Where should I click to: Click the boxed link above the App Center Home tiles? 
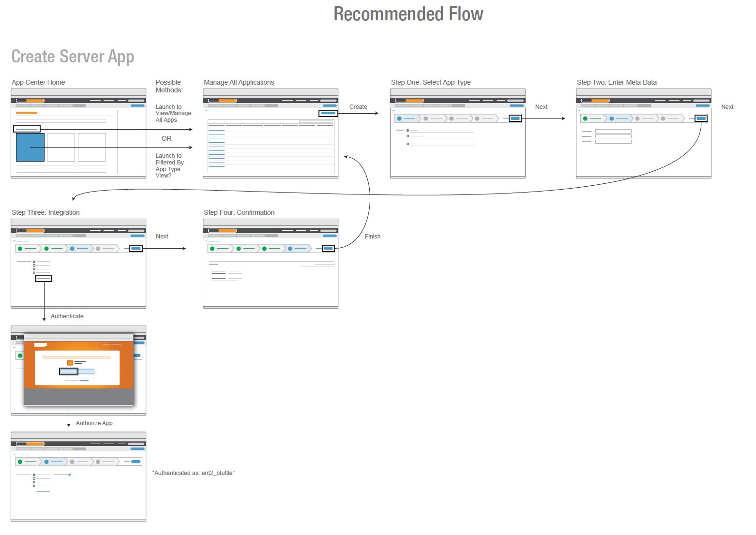(27, 129)
